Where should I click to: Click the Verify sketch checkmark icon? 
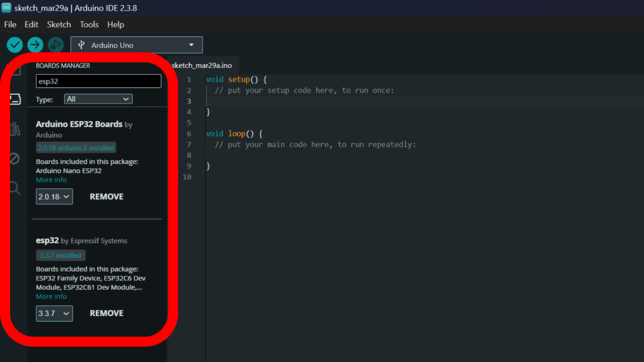(x=14, y=45)
